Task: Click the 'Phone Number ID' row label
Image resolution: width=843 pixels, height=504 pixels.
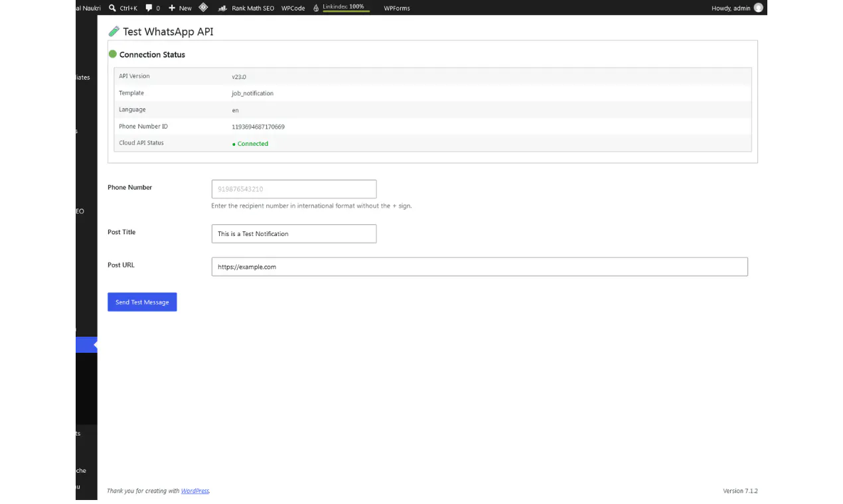Action: (143, 126)
